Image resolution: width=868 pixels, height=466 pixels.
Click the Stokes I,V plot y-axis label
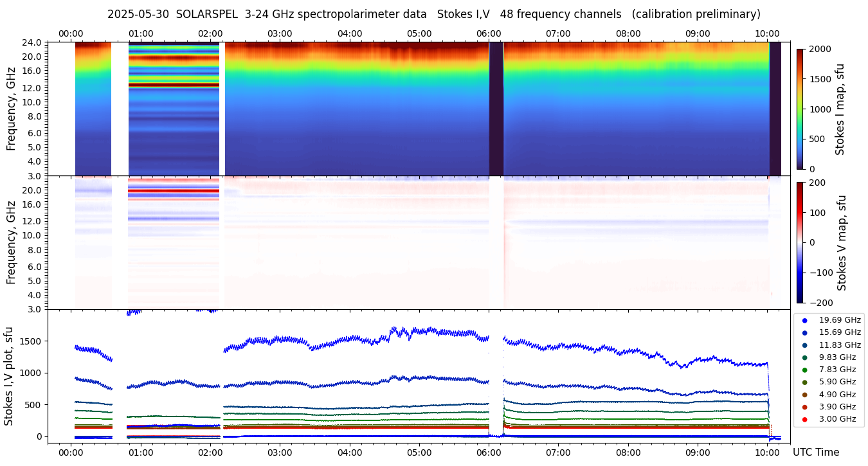[x=9, y=376]
